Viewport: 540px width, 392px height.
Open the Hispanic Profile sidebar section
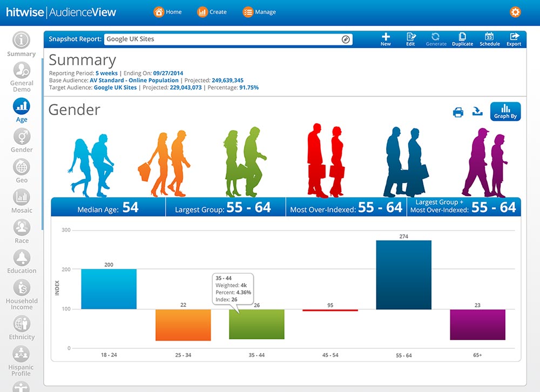(x=22, y=361)
